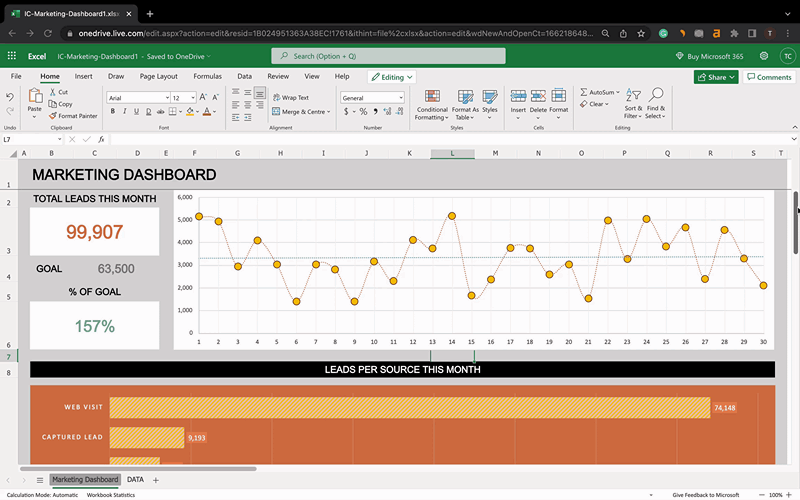This screenshot has height=500, width=800.
Task: Open Conditional Formatting icon
Action: (x=432, y=96)
